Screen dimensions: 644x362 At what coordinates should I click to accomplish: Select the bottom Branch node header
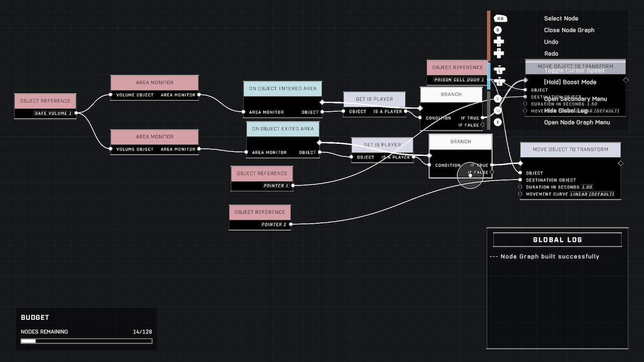[x=460, y=142]
